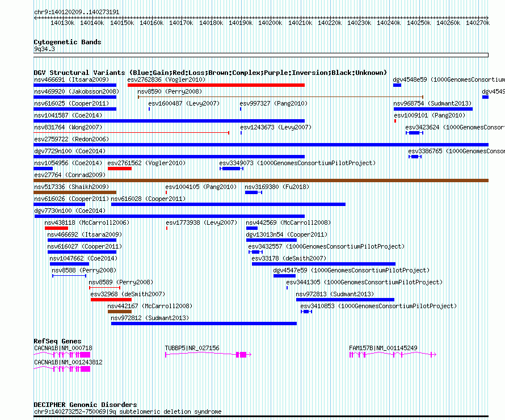Select dgv7729n100 (Coe2014) variant label
505x420 pixels.
pyautogui.click(x=70, y=151)
